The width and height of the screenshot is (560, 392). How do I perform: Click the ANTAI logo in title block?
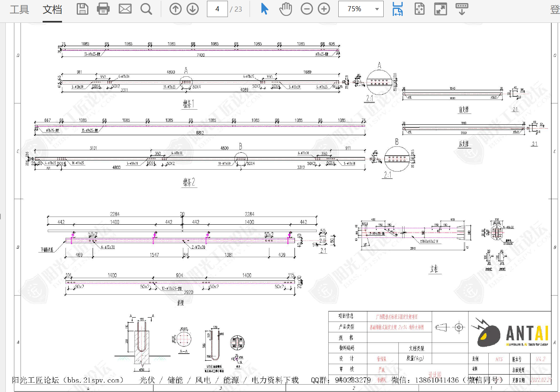[x=510, y=332]
